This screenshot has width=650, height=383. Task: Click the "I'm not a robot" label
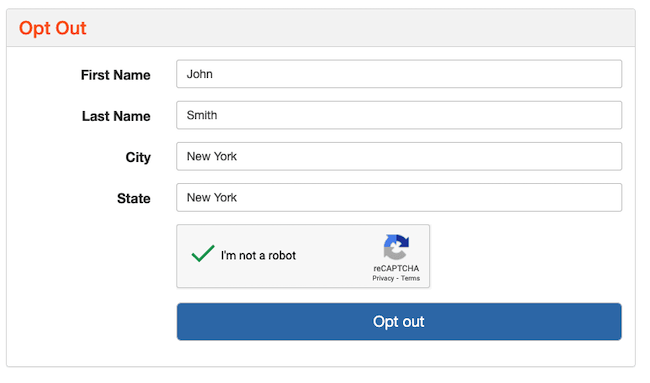pyautogui.click(x=258, y=255)
